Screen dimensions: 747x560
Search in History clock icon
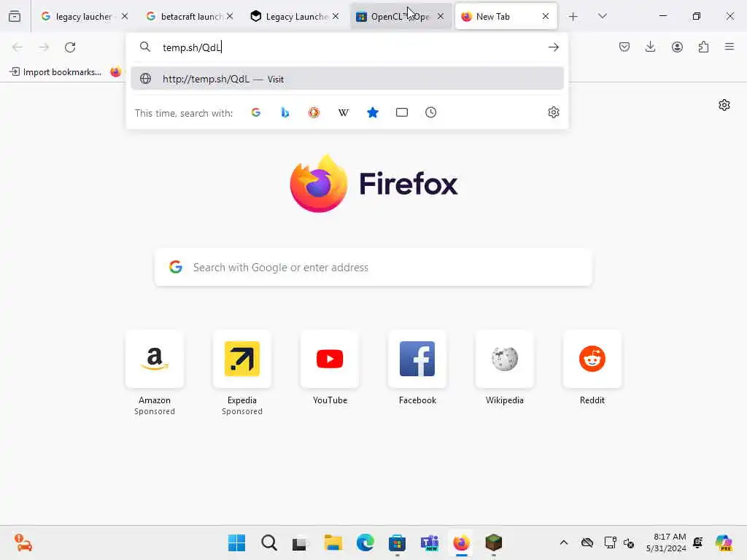(430, 112)
